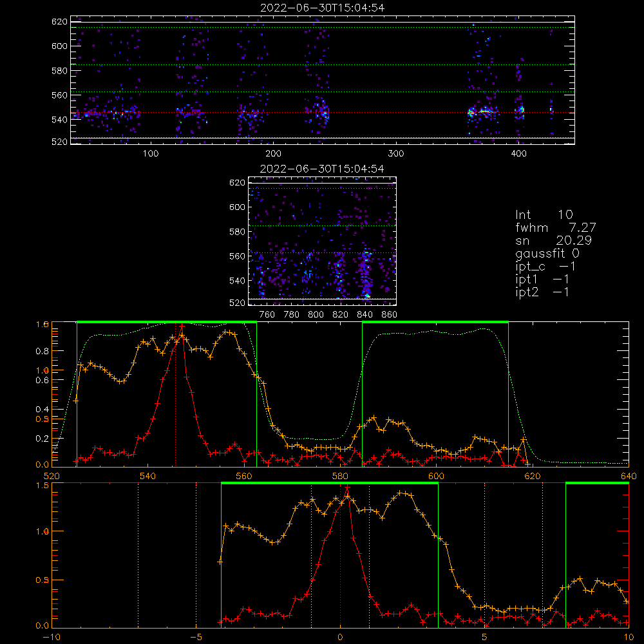
Task: Click the red curve peak in the bottom plot
Action: pos(348,488)
